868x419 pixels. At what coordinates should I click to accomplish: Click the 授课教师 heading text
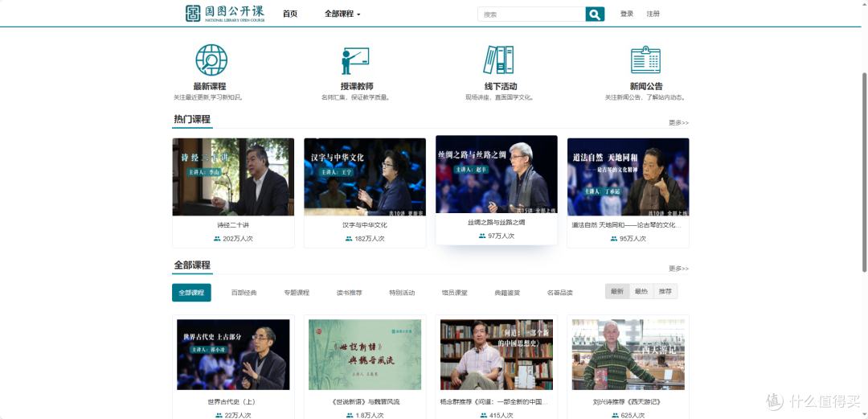357,87
